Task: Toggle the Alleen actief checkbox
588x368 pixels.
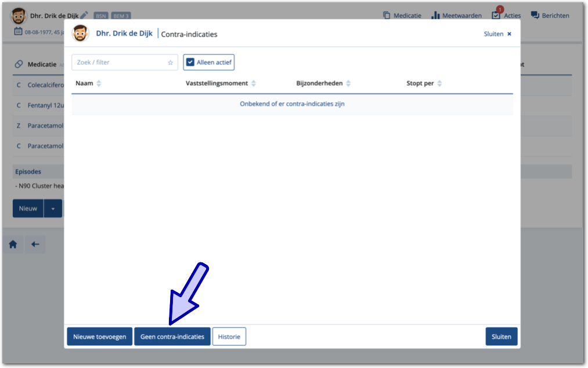Action: [x=190, y=63]
